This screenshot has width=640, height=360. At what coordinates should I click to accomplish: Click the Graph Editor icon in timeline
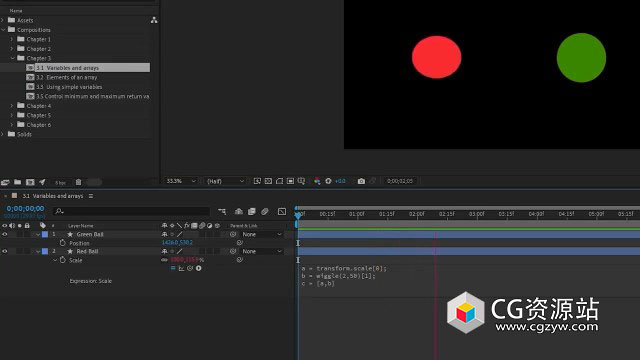(282, 211)
